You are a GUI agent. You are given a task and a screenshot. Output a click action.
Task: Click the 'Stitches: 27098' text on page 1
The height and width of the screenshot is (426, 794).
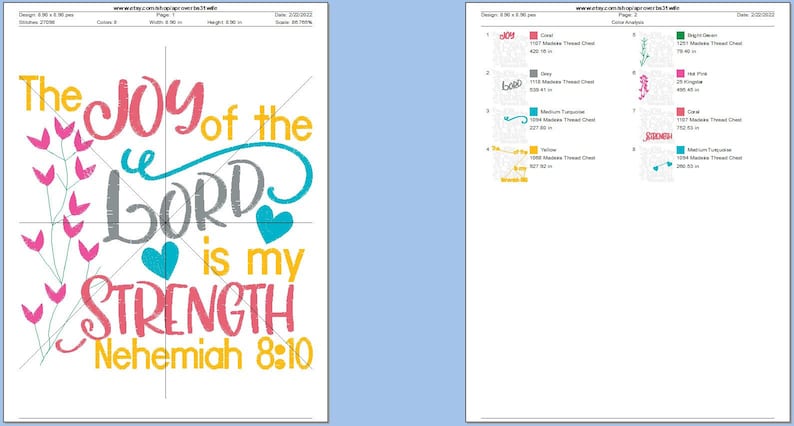point(37,22)
